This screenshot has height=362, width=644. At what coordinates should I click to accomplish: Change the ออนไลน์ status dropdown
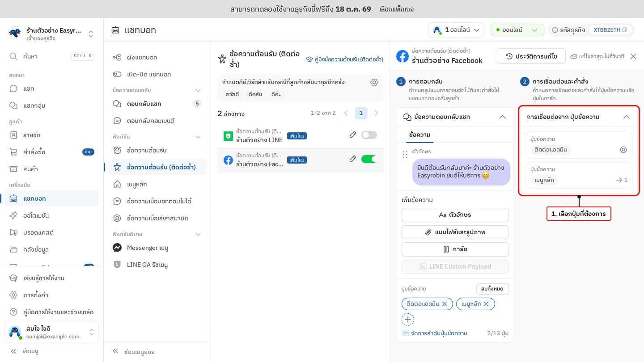517,30
